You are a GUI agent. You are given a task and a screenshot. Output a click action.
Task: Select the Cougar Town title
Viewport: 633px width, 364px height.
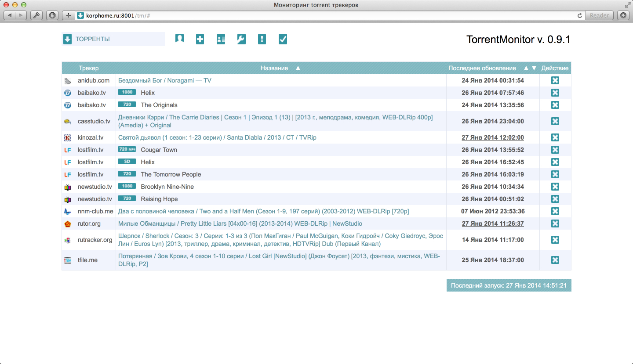(159, 150)
